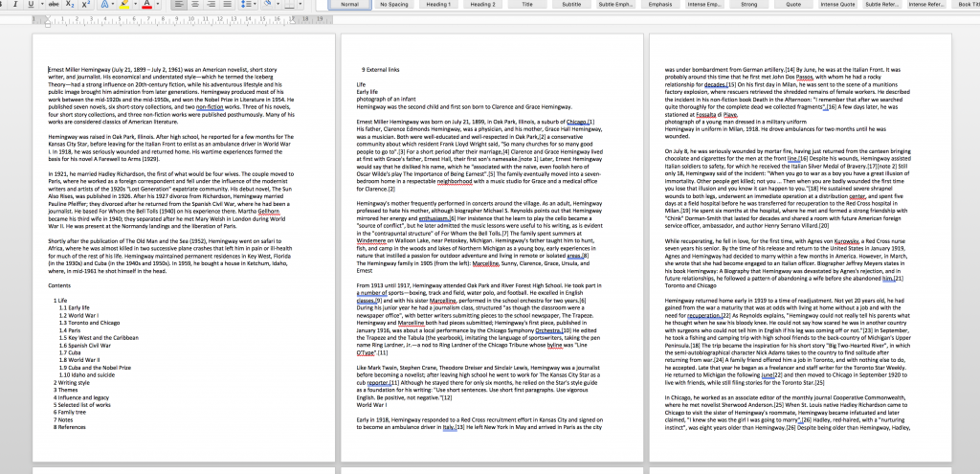Choose the Subtitle style
Viewport: 980px width, 474px height.
coord(571,4)
